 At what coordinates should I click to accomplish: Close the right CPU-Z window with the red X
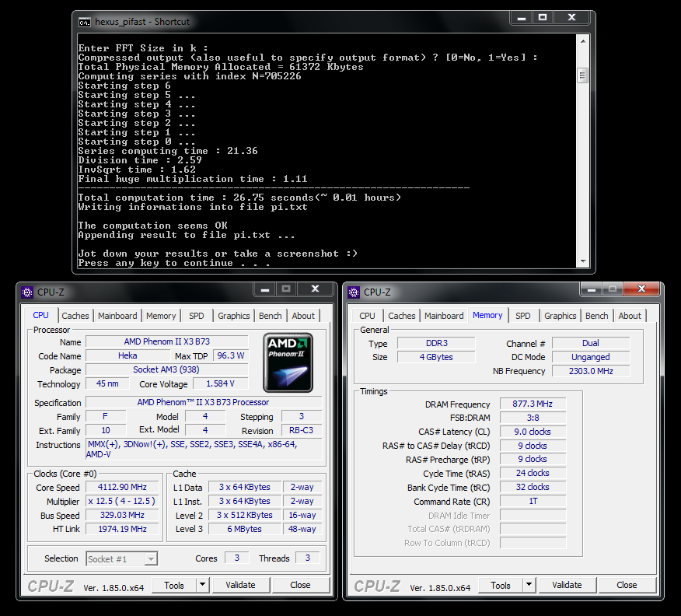(x=641, y=289)
